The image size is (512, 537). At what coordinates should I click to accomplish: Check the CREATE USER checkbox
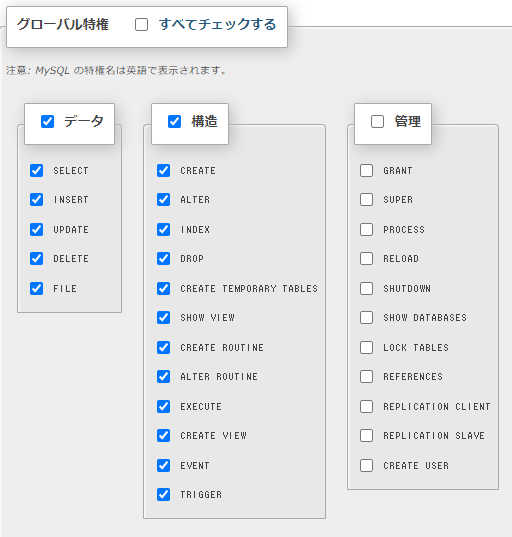[x=366, y=465]
